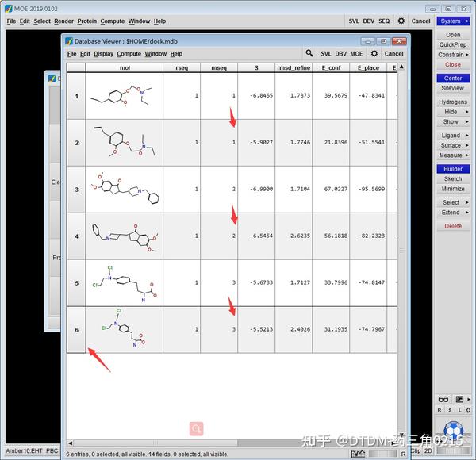Select the molecule thumbnail in row 3
Screen dimensions: 476x460
pyautogui.click(x=125, y=190)
